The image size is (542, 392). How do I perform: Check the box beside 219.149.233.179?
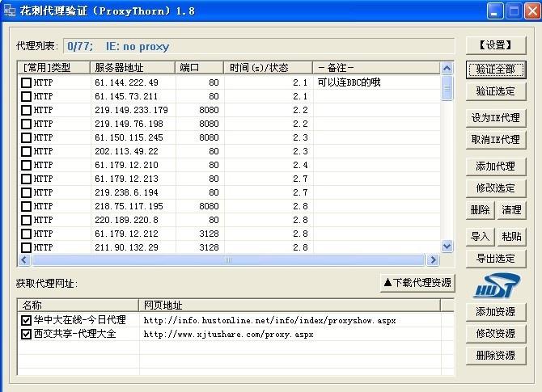[x=26, y=110]
